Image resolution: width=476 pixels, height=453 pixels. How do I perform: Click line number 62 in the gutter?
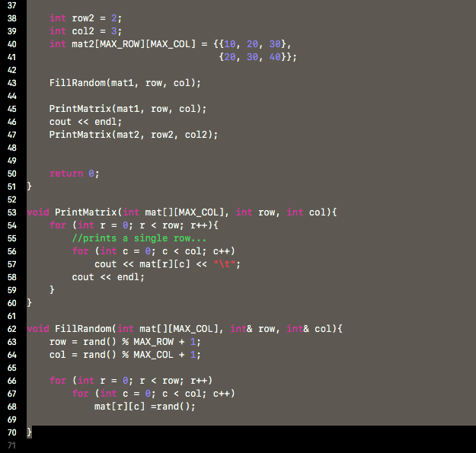pos(12,329)
